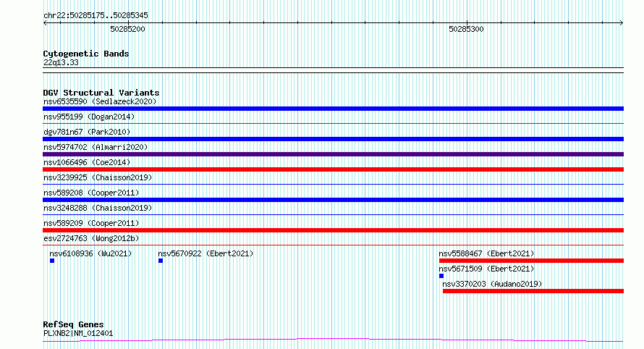Click the chr22:50285175..50285345 region label
644x349 pixels.
pyautogui.click(x=96, y=16)
